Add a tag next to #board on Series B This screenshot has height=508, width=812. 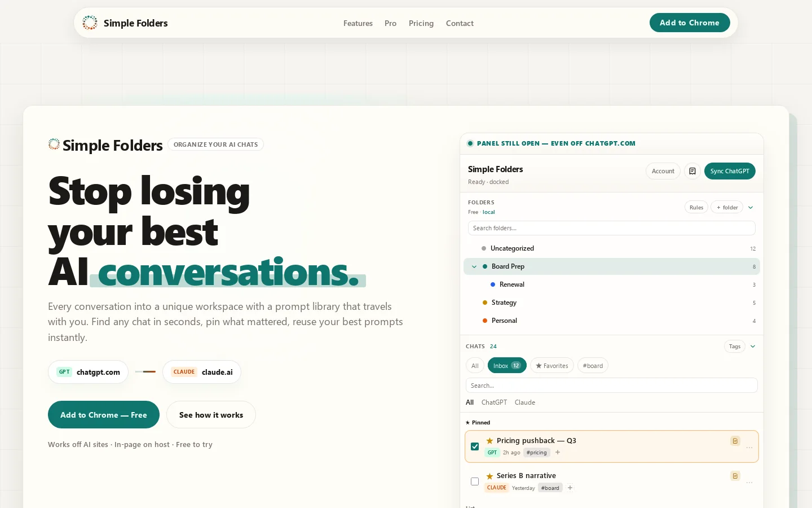[x=570, y=488]
